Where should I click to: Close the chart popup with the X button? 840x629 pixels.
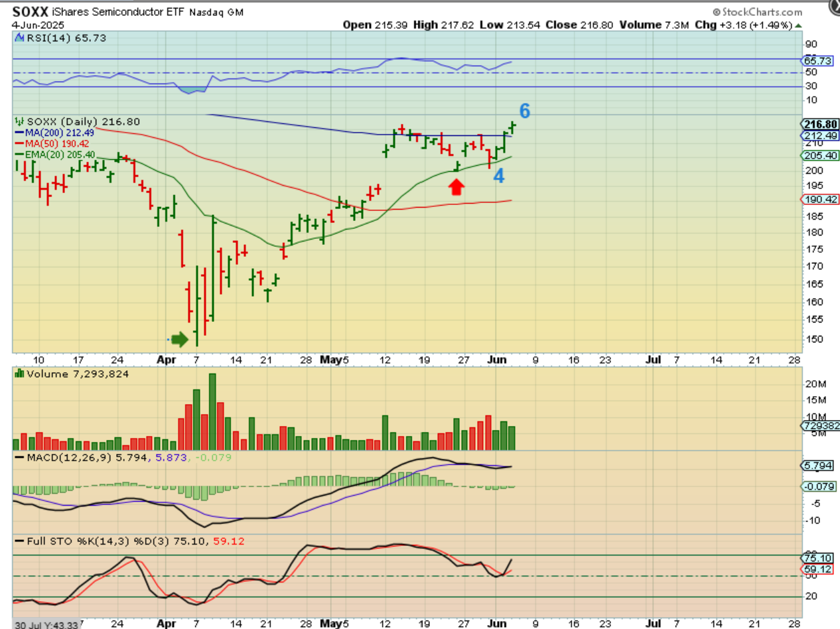(834, 7)
